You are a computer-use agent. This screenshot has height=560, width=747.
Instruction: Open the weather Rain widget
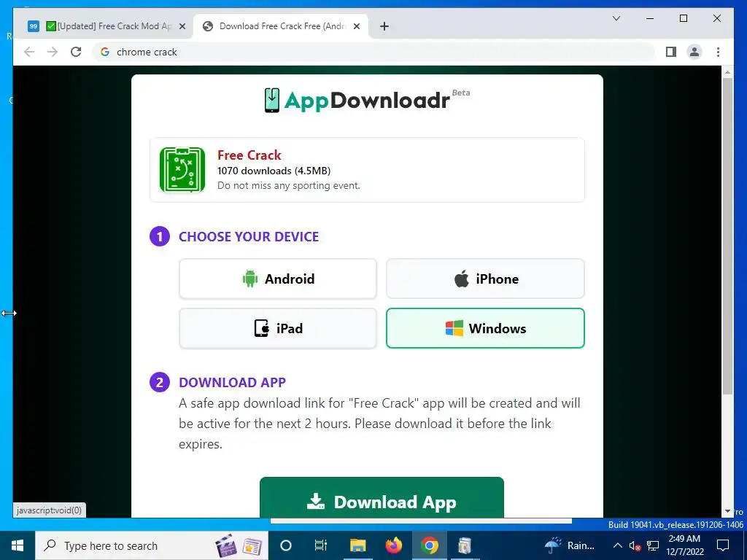coord(569,545)
